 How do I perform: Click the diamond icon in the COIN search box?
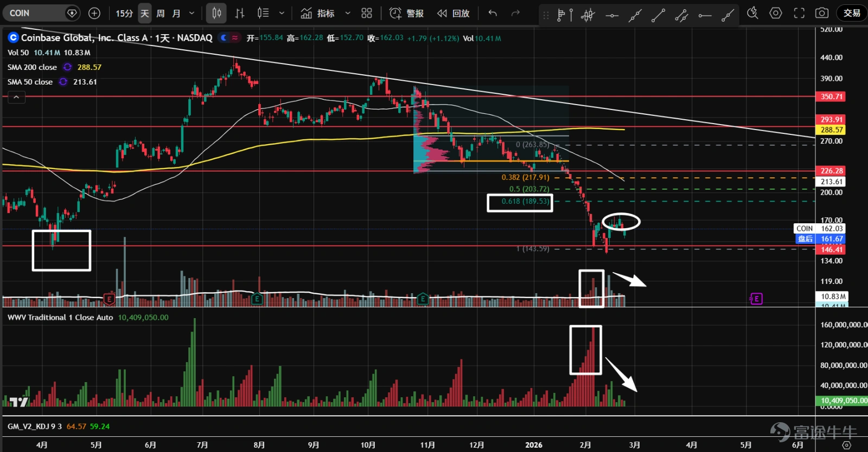click(x=72, y=13)
